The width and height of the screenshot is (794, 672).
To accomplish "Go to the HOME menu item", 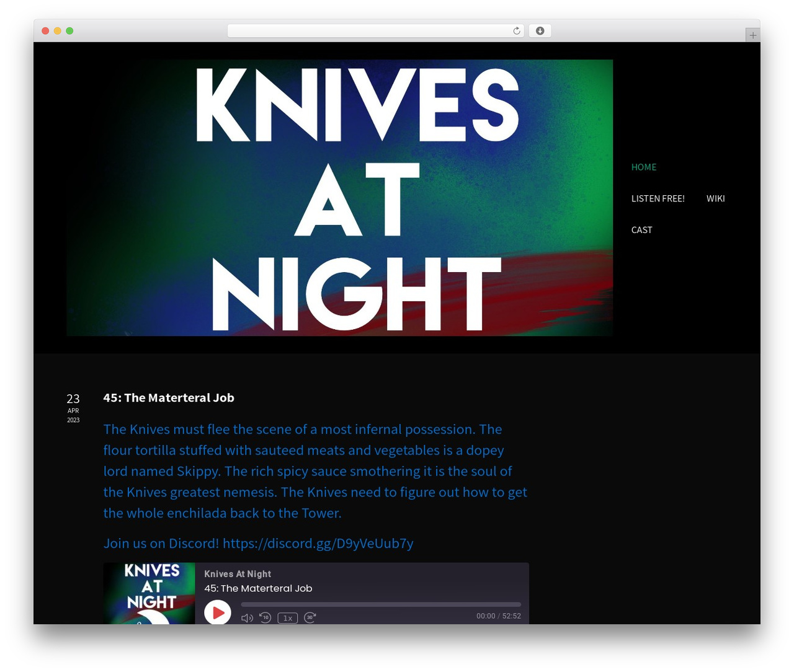I will click(644, 167).
